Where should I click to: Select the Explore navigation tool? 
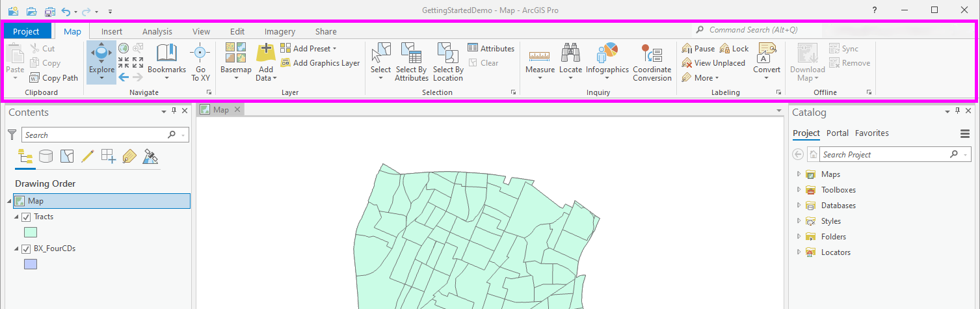point(101,62)
